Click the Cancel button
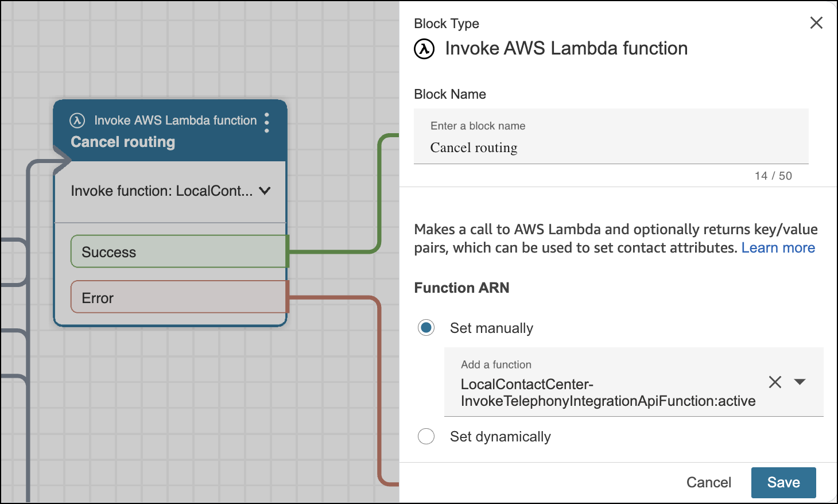838x504 pixels. (x=709, y=482)
